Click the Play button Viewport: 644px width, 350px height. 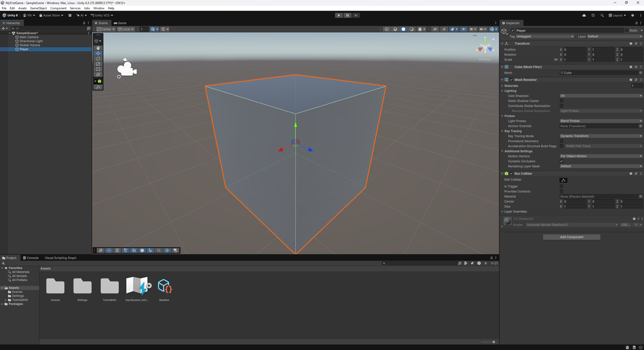tap(338, 15)
